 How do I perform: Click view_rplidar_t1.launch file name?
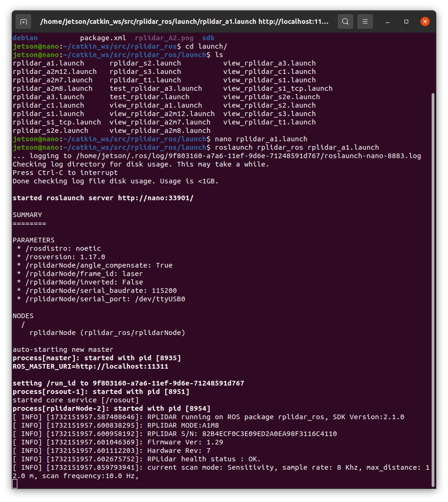point(270,122)
